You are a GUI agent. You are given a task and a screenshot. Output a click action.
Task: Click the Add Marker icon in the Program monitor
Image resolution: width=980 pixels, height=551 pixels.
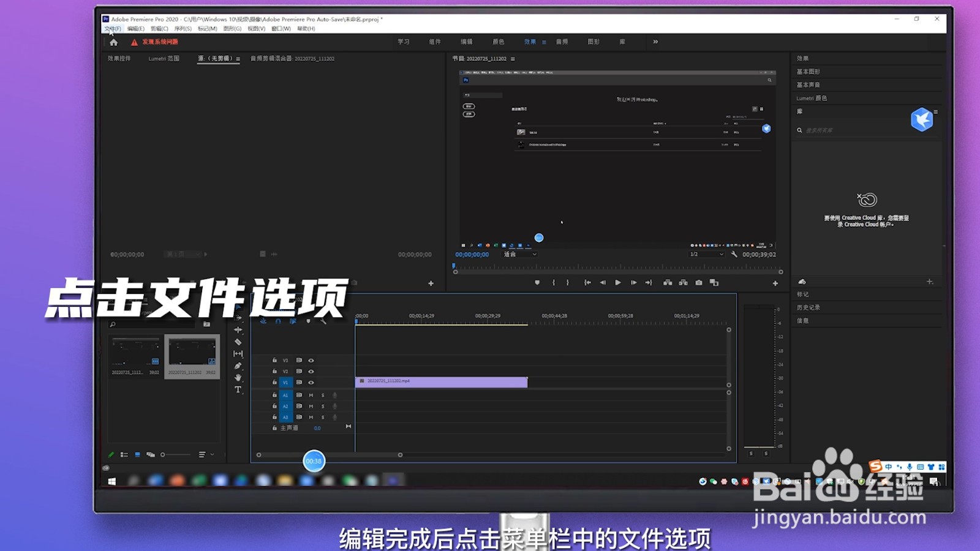click(537, 282)
